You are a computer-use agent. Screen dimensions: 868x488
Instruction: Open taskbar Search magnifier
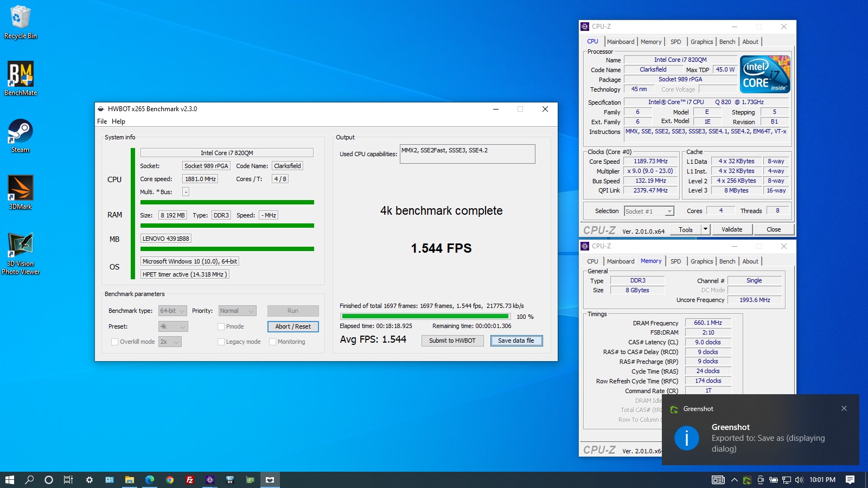click(x=29, y=480)
